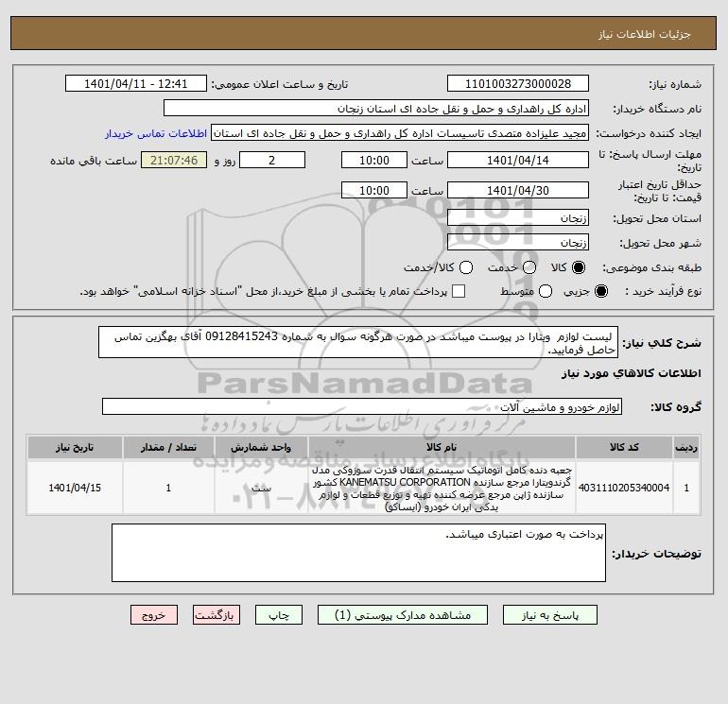
Task: Open the اطلاعات تماس خریدار link
Action: (156, 133)
